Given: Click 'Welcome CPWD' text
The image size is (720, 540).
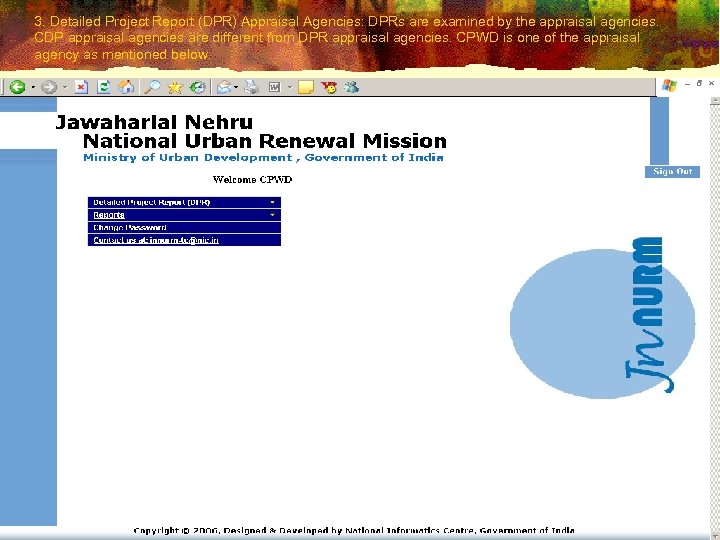Looking at the screenshot, I should (x=253, y=180).
